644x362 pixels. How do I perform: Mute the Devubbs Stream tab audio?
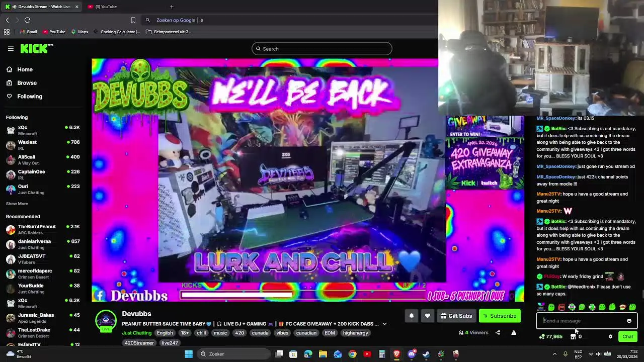(x=14, y=7)
